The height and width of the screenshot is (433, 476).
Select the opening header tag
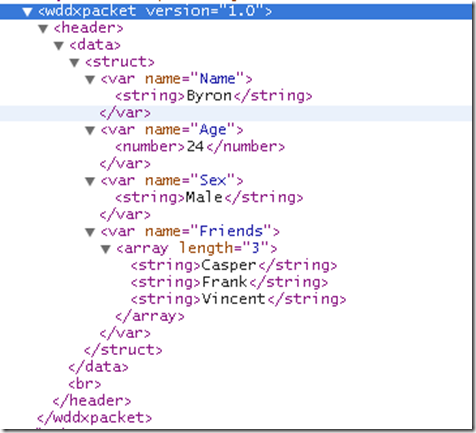(x=88, y=28)
